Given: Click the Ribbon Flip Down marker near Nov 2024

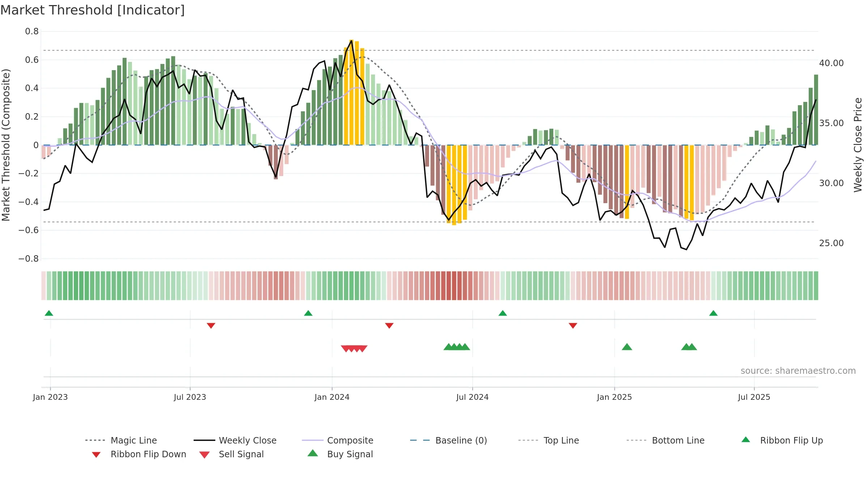Looking at the screenshot, I should pos(573,326).
